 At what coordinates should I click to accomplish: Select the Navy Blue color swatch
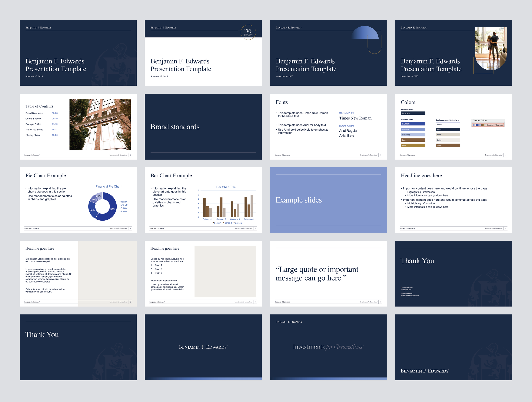coord(413,113)
